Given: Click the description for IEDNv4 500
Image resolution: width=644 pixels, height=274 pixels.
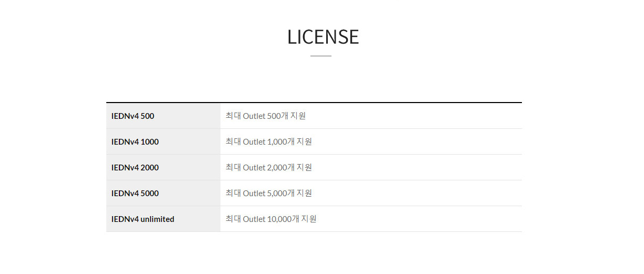Looking at the screenshot, I should (x=266, y=116).
